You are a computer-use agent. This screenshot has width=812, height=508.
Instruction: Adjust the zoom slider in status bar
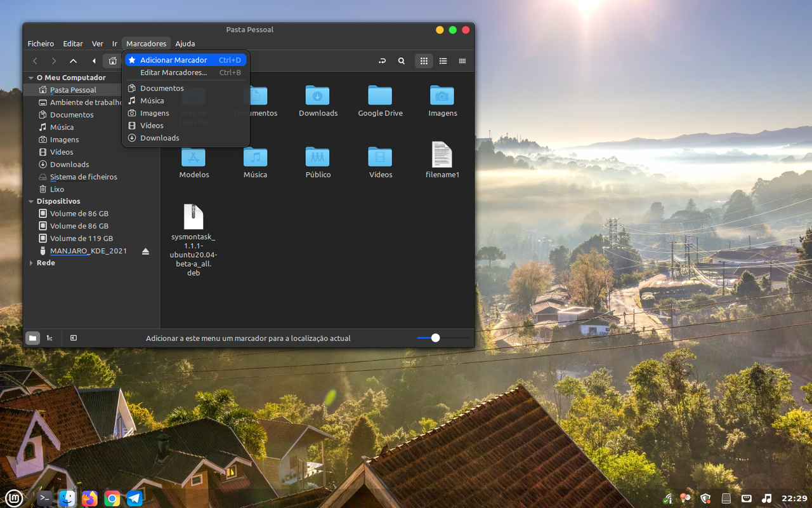(435, 338)
